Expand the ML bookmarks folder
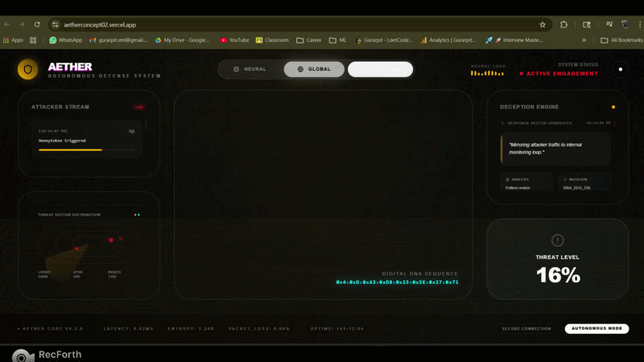The height and width of the screenshot is (362, 644). 337,40
